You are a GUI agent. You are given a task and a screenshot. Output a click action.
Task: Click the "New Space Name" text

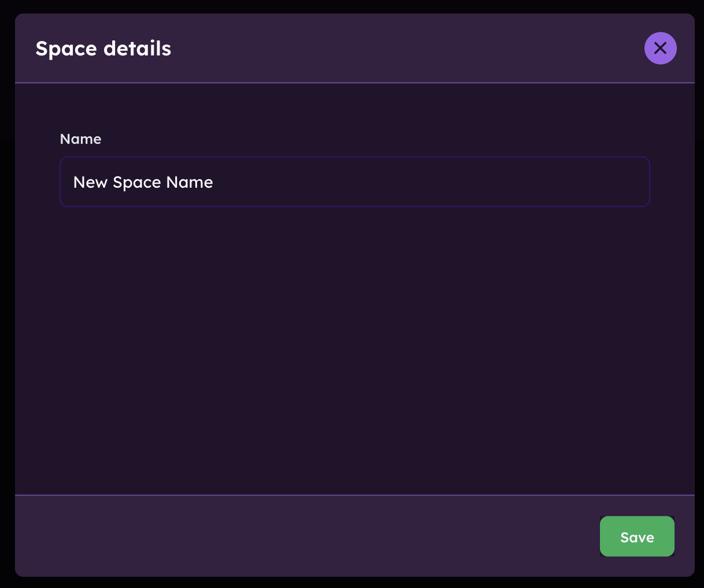[x=143, y=183]
